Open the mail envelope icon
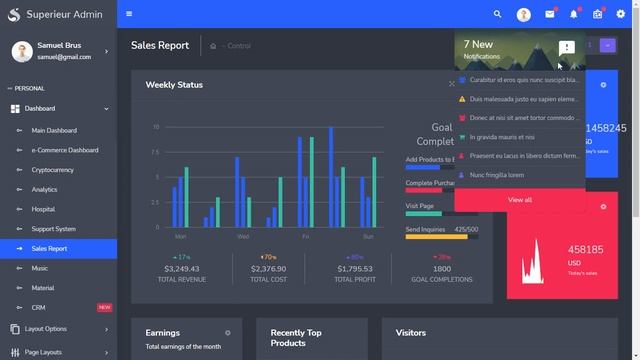This screenshot has width=640, height=360. [x=550, y=14]
